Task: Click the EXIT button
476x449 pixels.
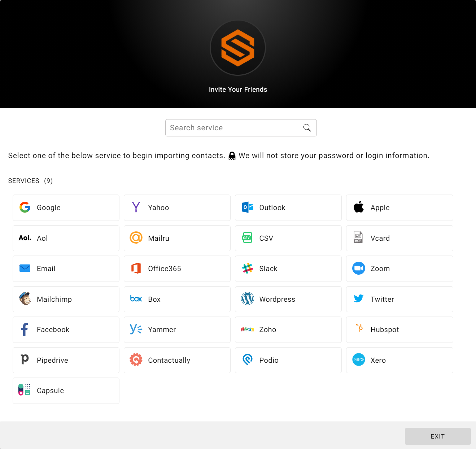Action: point(438,436)
